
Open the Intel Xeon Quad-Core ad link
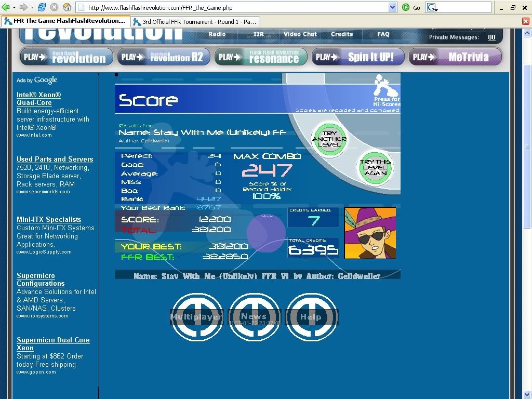(x=38, y=99)
